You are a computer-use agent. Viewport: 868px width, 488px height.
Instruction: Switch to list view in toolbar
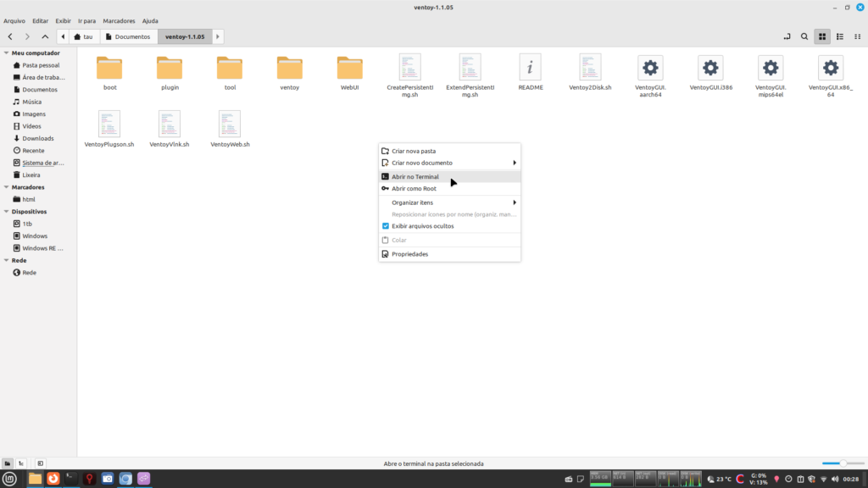(x=839, y=37)
